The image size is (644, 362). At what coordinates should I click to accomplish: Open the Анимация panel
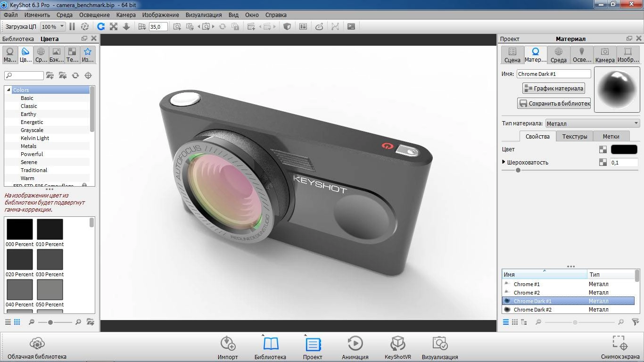tap(355, 348)
